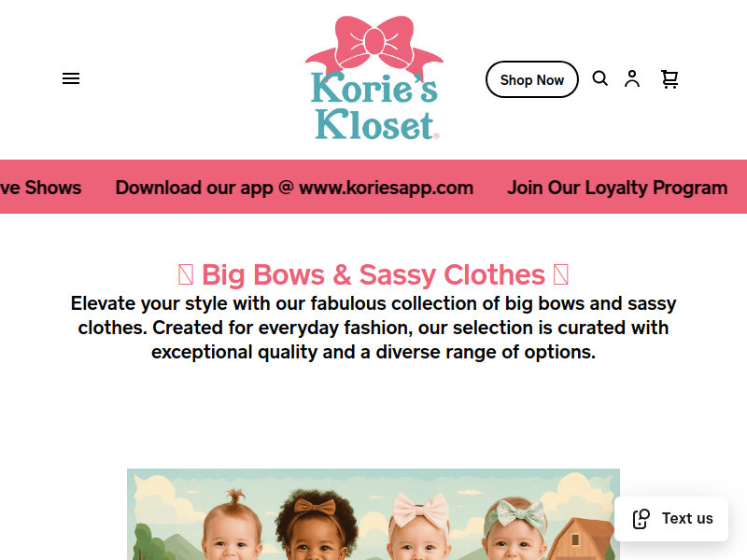Click the emoji placeholder before Big Bows
Screen dimensions: 747x560
pyautogui.click(x=186, y=274)
